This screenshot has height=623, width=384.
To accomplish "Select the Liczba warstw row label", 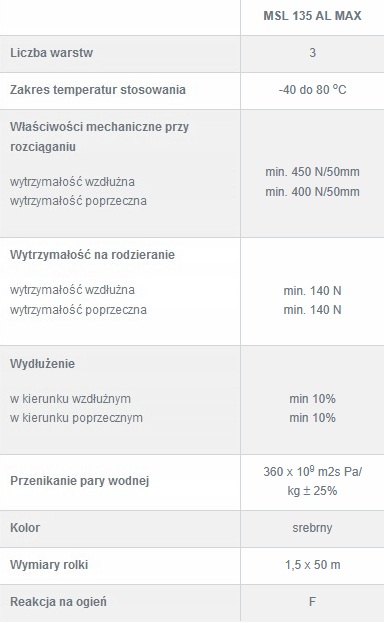I will [x=51, y=52].
